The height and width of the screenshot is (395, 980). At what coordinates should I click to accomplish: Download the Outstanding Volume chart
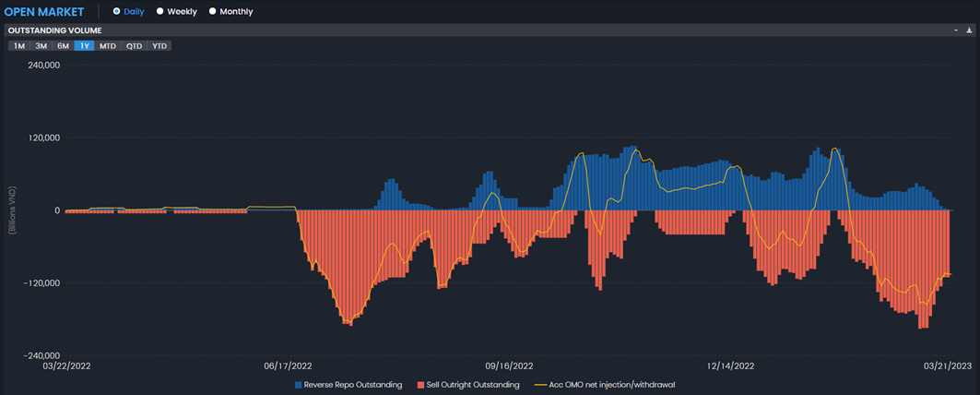pyautogui.click(x=969, y=30)
